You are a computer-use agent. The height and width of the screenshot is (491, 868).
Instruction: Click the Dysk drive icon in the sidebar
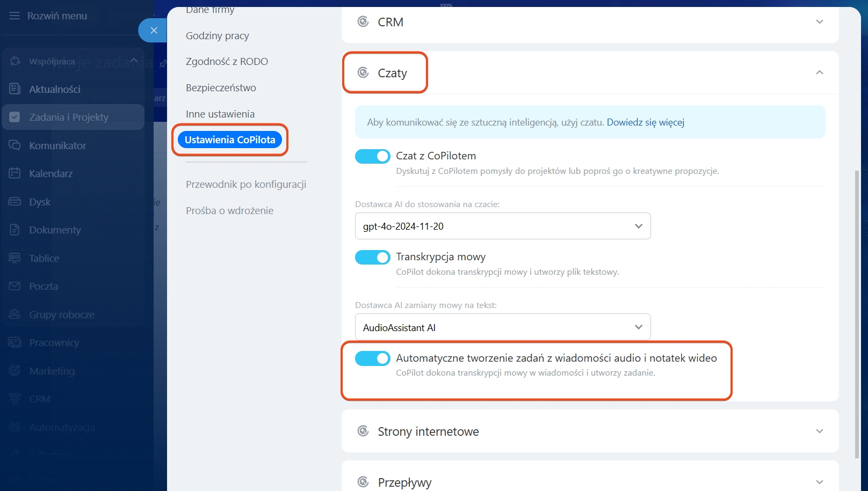(15, 202)
